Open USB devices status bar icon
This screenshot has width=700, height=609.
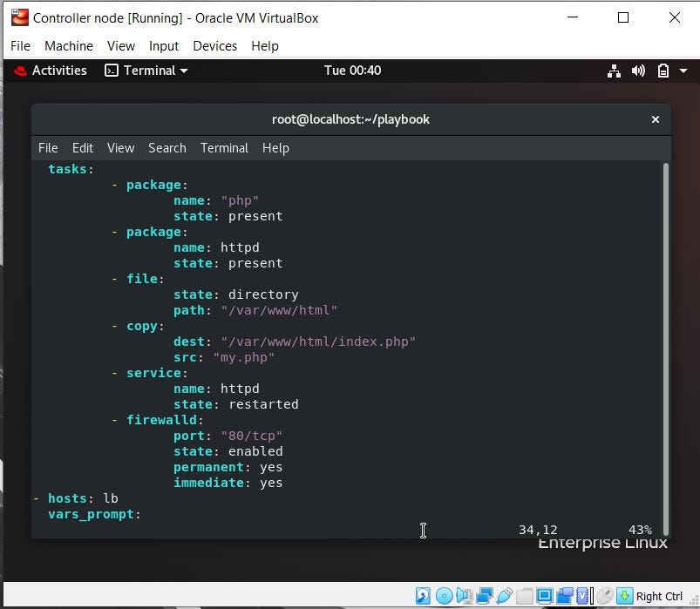click(x=505, y=596)
